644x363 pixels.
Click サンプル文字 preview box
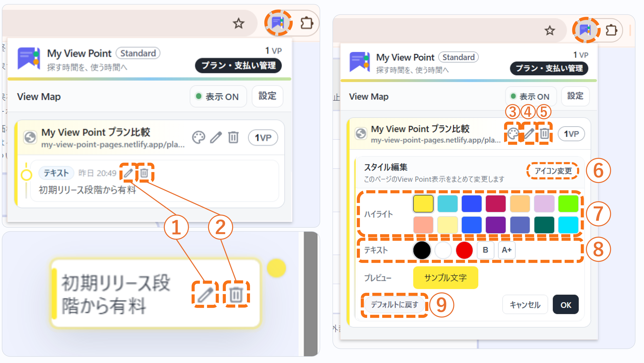(446, 278)
